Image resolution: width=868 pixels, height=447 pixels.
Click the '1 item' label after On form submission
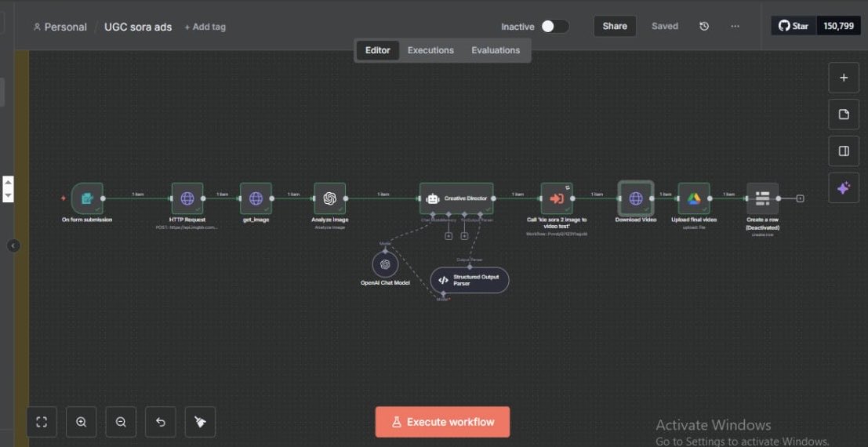137,194
